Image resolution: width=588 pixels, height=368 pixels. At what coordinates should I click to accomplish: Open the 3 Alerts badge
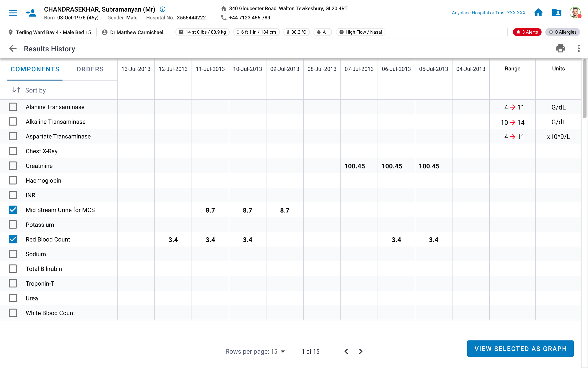(527, 32)
